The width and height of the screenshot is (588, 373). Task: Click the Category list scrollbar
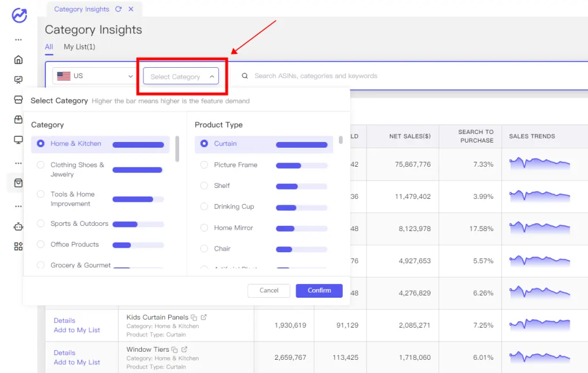coord(177,149)
